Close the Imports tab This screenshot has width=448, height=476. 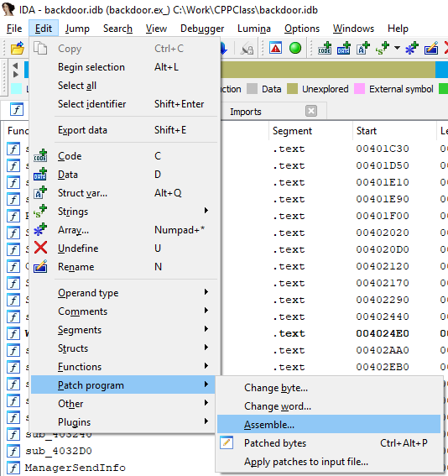coord(311,111)
